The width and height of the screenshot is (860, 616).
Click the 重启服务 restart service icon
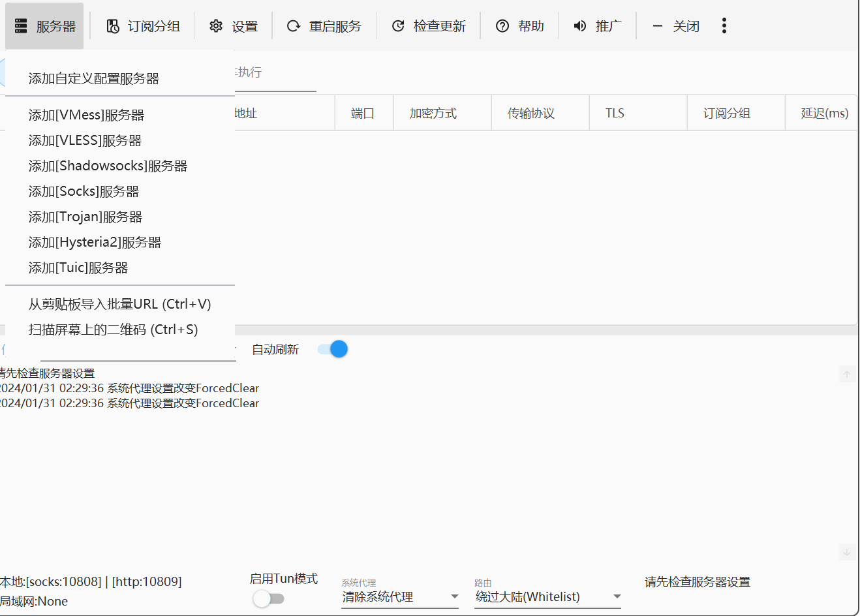tap(293, 25)
